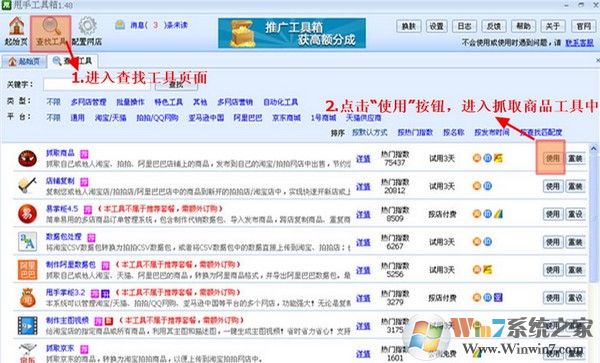Filter type by 多网店管理
Image resolution: width=600 pixels, height=363 pixels.
click(x=88, y=102)
